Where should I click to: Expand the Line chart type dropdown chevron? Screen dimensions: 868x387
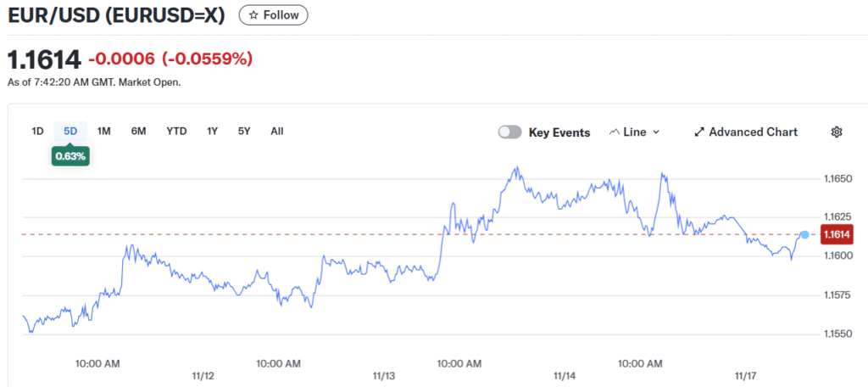coord(656,132)
